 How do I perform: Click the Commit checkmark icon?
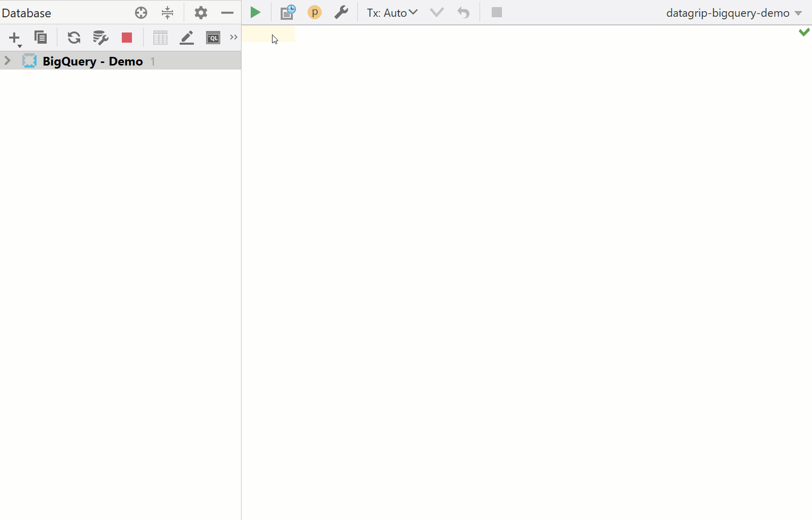tap(437, 12)
